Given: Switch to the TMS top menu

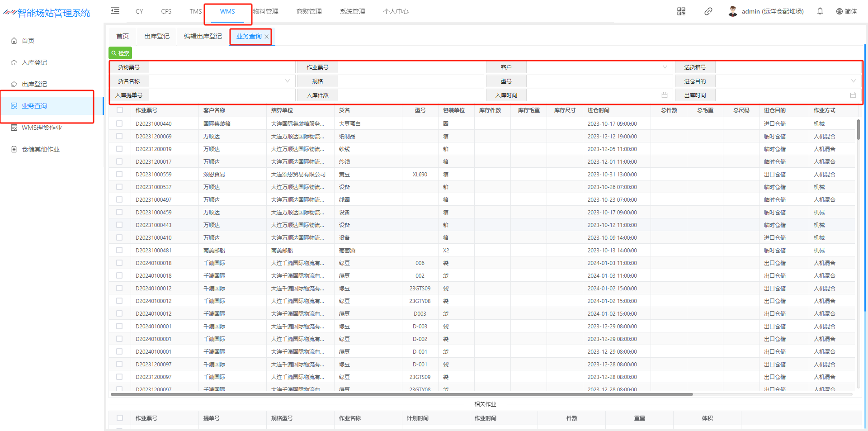Looking at the screenshot, I should click(x=195, y=11).
